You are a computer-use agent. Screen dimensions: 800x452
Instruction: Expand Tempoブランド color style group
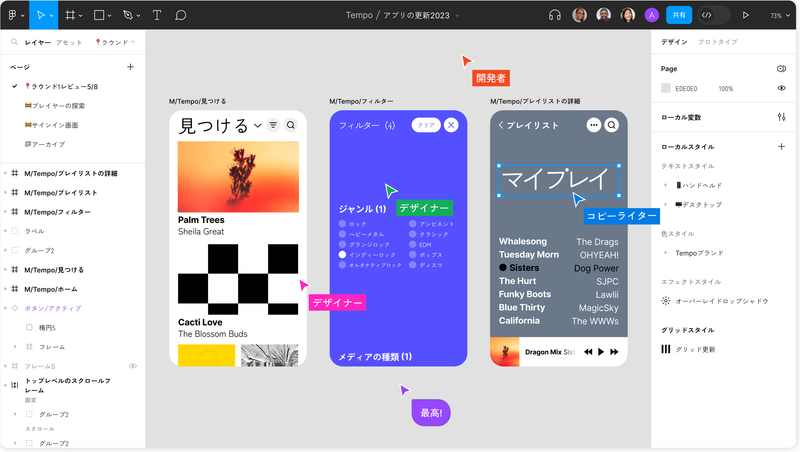[665, 253]
